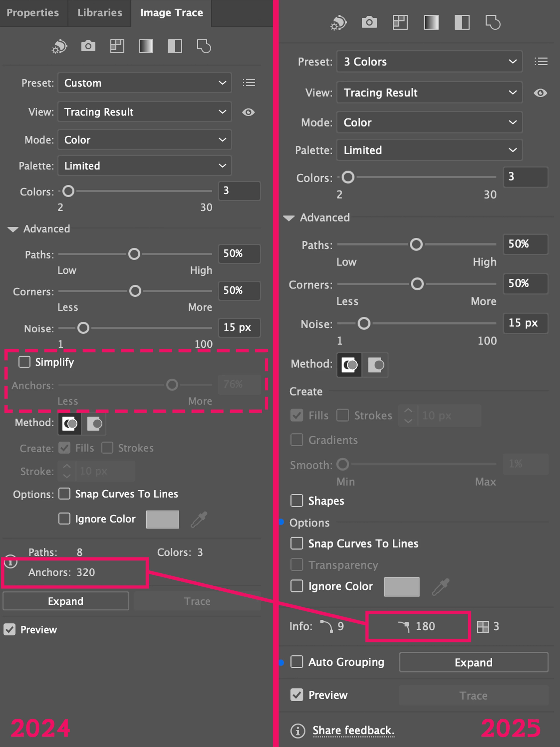560x747 pixels.
Task: Select the Low Color preset icon in left panel
Action: (x=117, y=46)
